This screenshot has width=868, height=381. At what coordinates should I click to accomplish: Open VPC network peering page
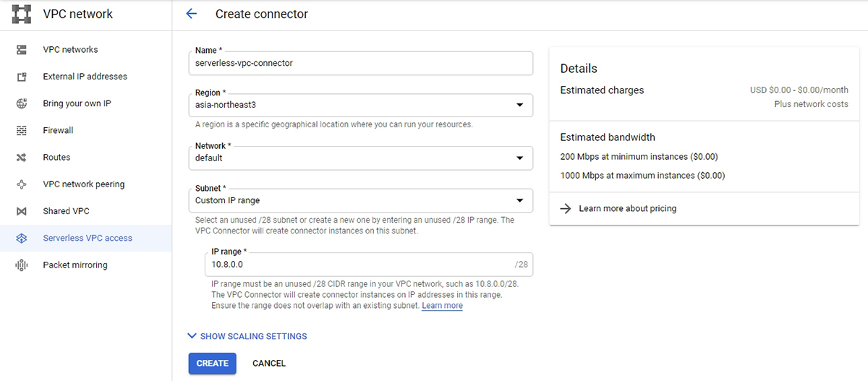pyautogui.click(x=84, y=184)
